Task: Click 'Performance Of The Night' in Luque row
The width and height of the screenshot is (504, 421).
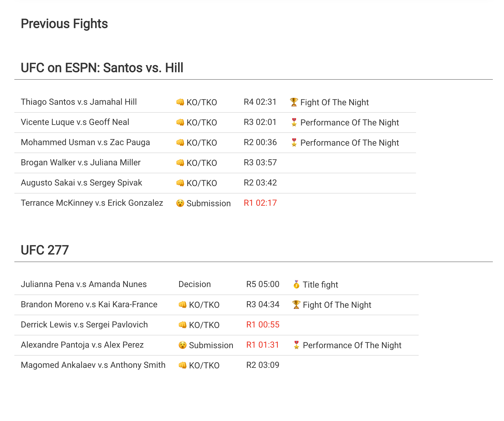Action: click(x=350, y=123)
